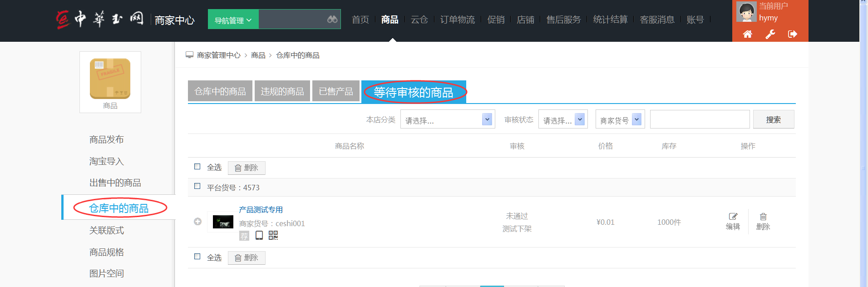The height and width of the screenshot is (287, 868).
Task: Open the 云仓 menu
Action: (419, 20)
